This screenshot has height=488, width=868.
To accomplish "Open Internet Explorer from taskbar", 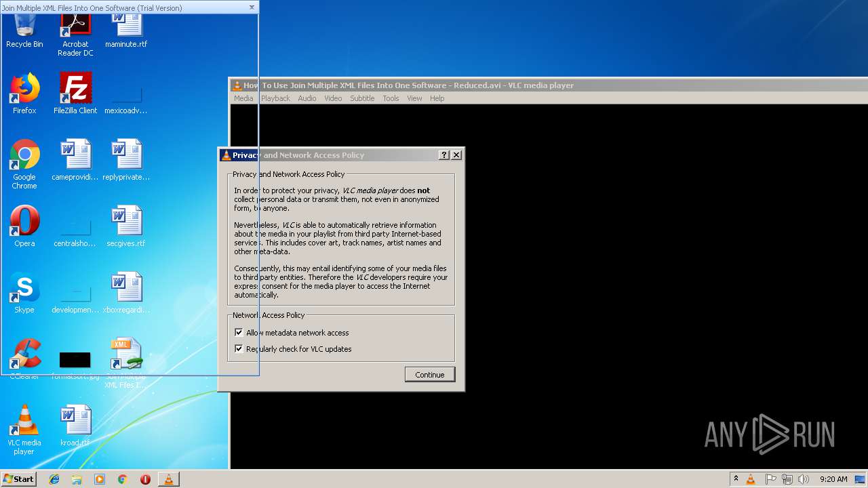I will 54,479.
